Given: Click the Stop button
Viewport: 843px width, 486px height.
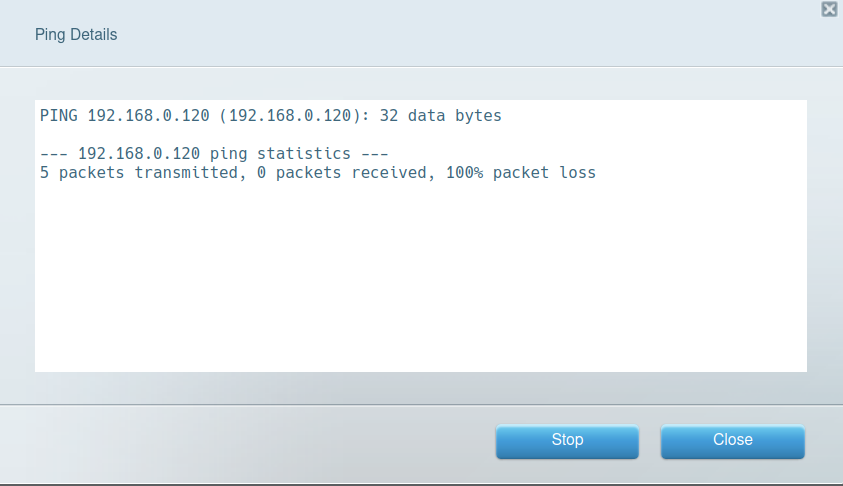Looking at the screenshot, I should pyautogui.click(x=567, y=440).
